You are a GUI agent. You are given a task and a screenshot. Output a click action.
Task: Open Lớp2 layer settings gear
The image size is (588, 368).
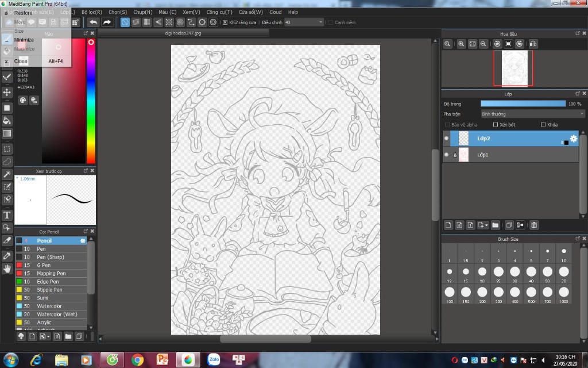click(574, 138)
